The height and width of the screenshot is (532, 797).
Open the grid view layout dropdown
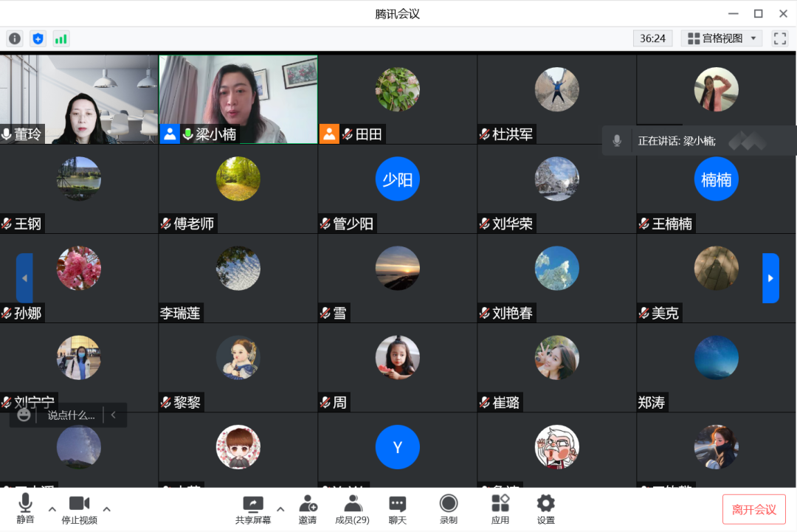click(x=721, y=38)
